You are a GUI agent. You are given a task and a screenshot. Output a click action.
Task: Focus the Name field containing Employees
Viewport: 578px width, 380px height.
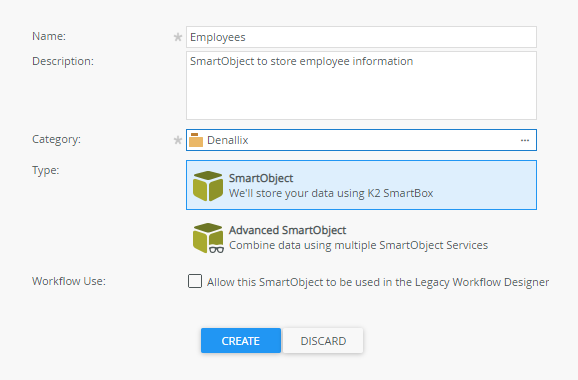pyautogui.click(x=361, y=37)
